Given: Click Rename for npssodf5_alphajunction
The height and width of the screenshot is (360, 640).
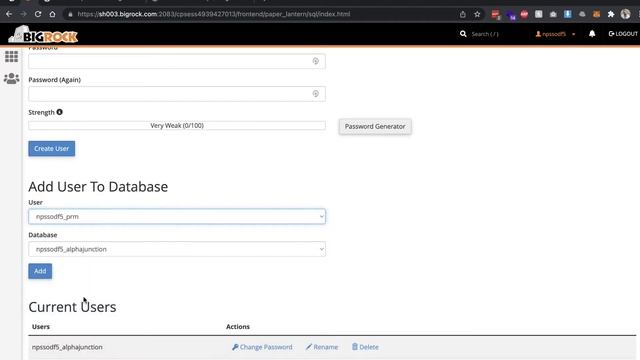Looking at the screenshot, I should (322, 347).
